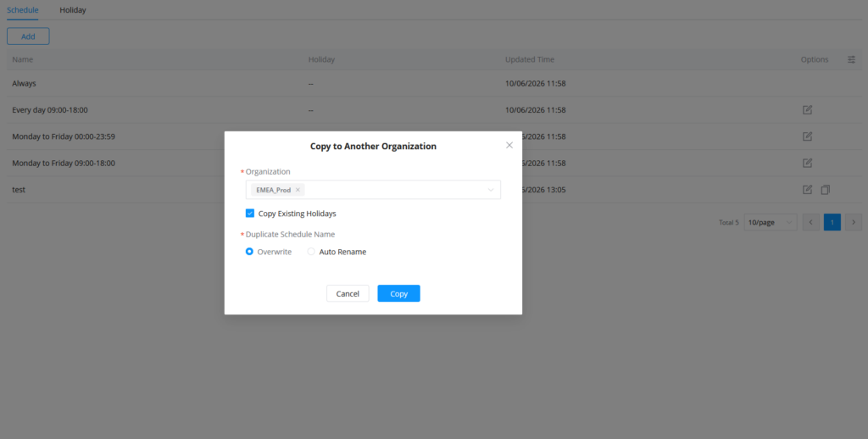This screenshot has height=439, width=868.
Task: Choose the Auto Rename radio option
Action: point(311,252)
